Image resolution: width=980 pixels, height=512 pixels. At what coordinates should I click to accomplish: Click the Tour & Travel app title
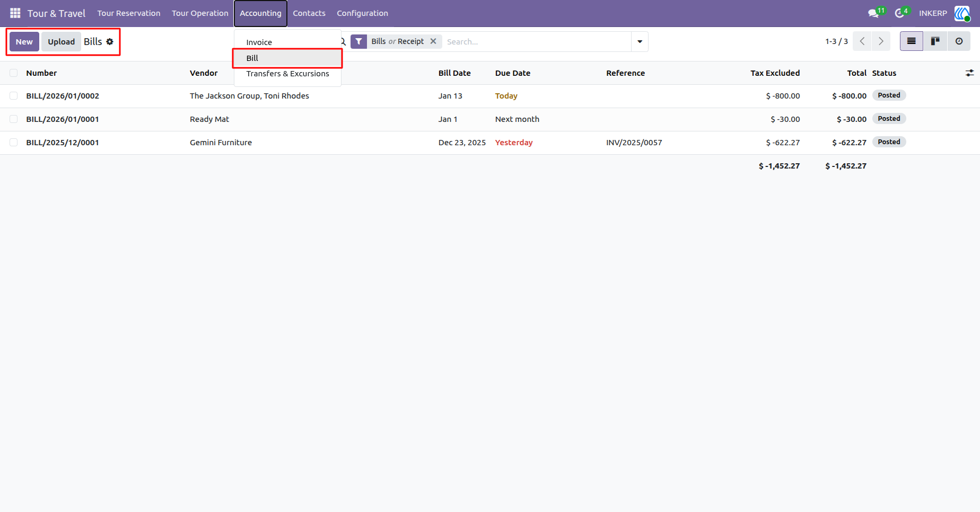click(x=56, y=13)
